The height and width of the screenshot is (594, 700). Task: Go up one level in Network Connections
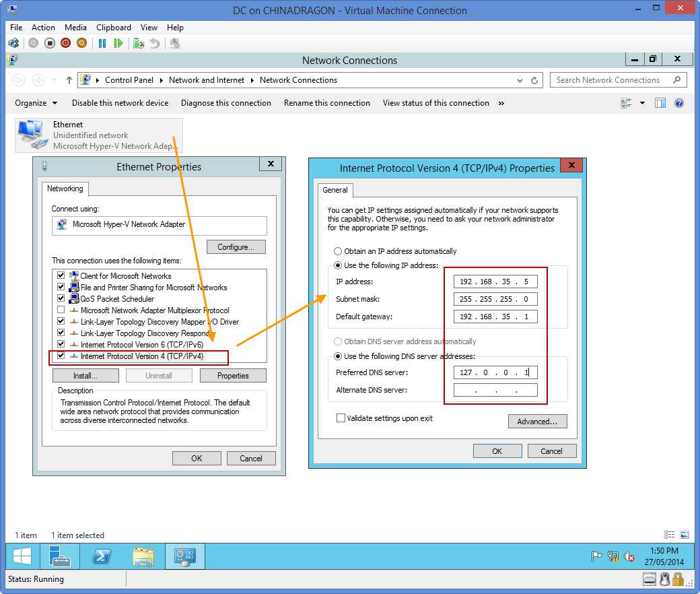(69, 80)
